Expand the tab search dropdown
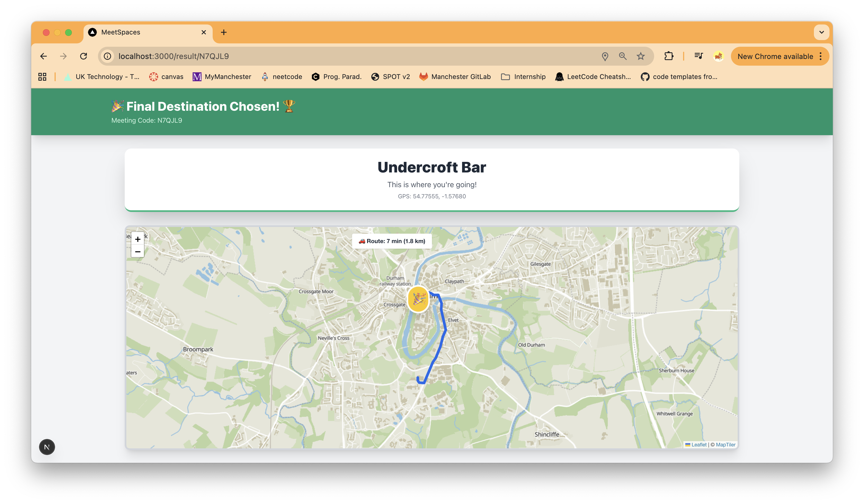 821,32
